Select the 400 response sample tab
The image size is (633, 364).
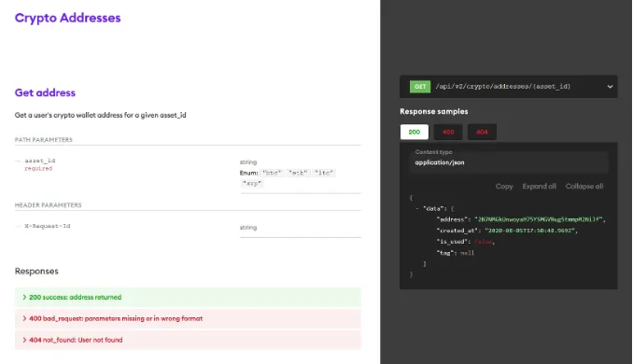(x=448, y=132)
